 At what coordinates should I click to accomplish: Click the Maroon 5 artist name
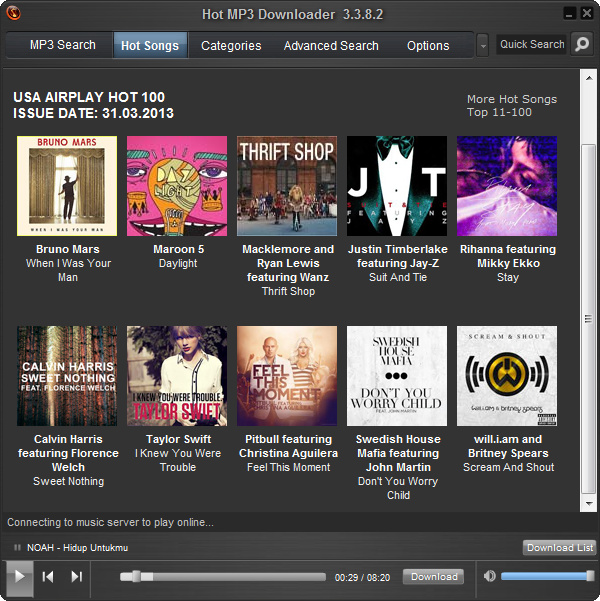pos(179,249)
